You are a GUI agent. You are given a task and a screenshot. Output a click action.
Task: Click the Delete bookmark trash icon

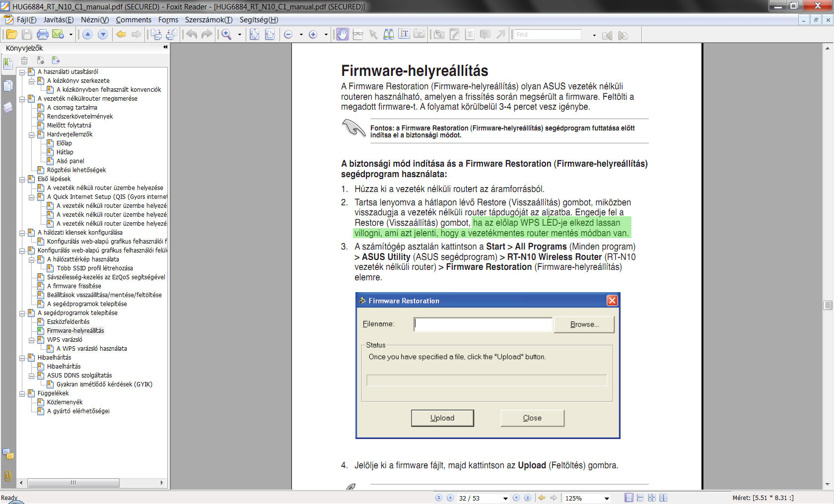pos(24,61)
